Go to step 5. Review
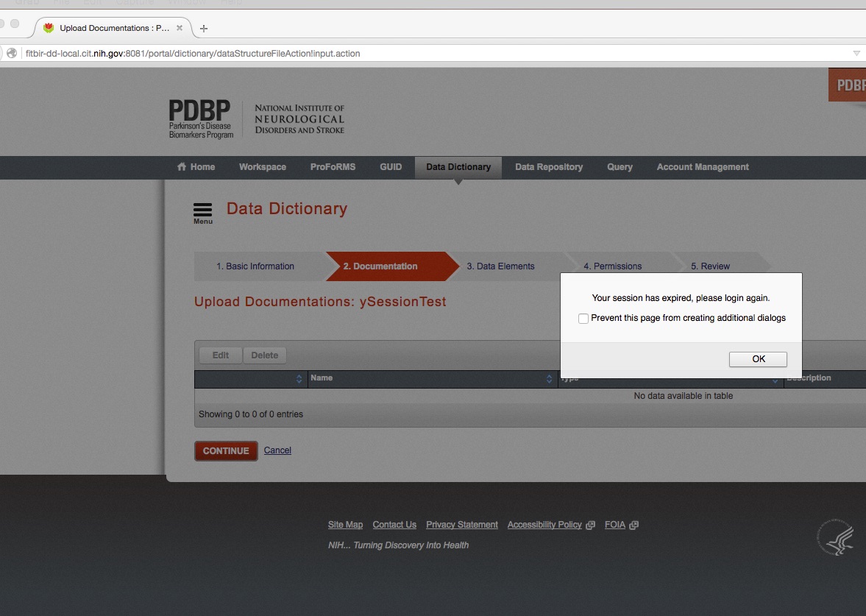 710,266
